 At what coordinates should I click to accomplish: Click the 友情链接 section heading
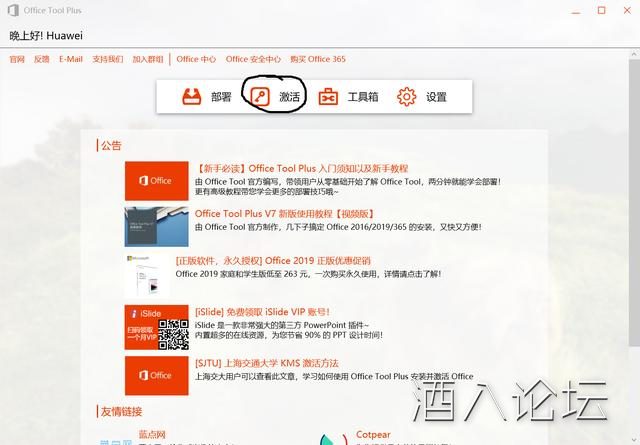tap(121, 412)
